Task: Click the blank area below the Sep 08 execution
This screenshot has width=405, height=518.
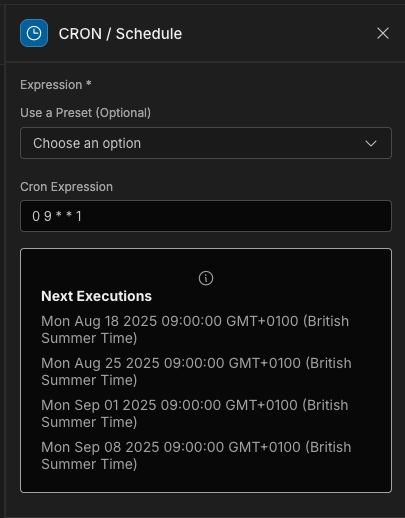Action: point(206,482)
